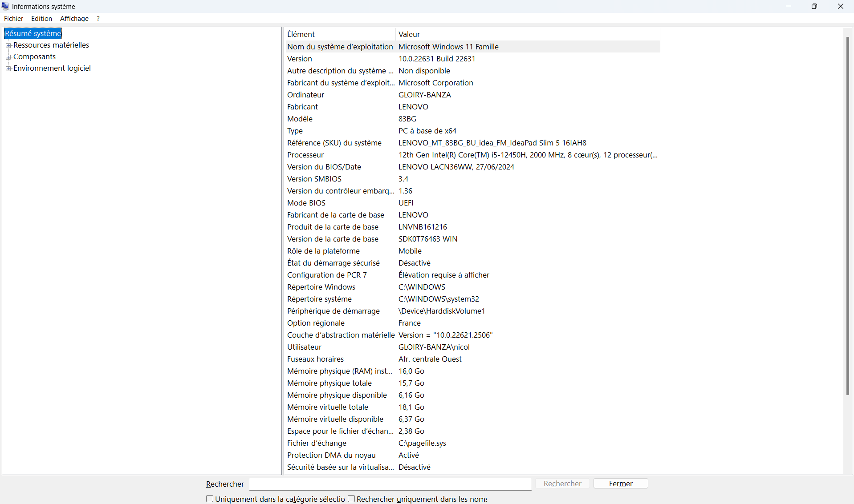Enable searching only in category names
This screenshot has width=854, height=504.
point(351,499)
